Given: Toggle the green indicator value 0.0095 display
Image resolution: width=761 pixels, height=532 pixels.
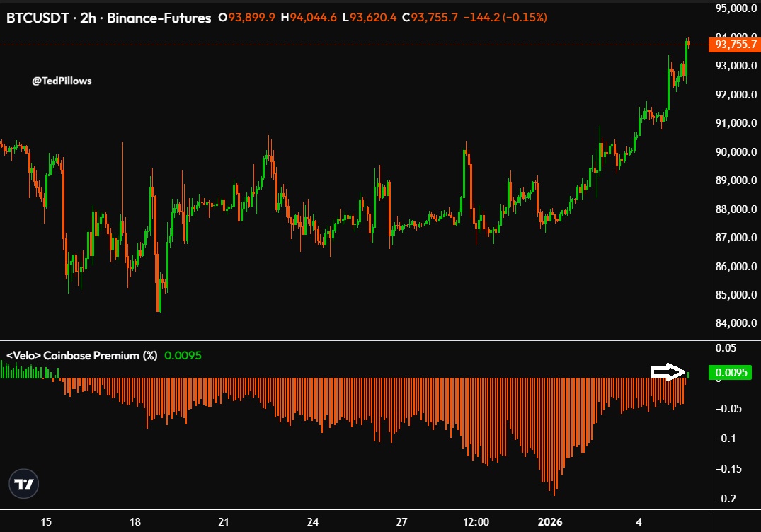Looking at the screenshot, I should [183, 356].
